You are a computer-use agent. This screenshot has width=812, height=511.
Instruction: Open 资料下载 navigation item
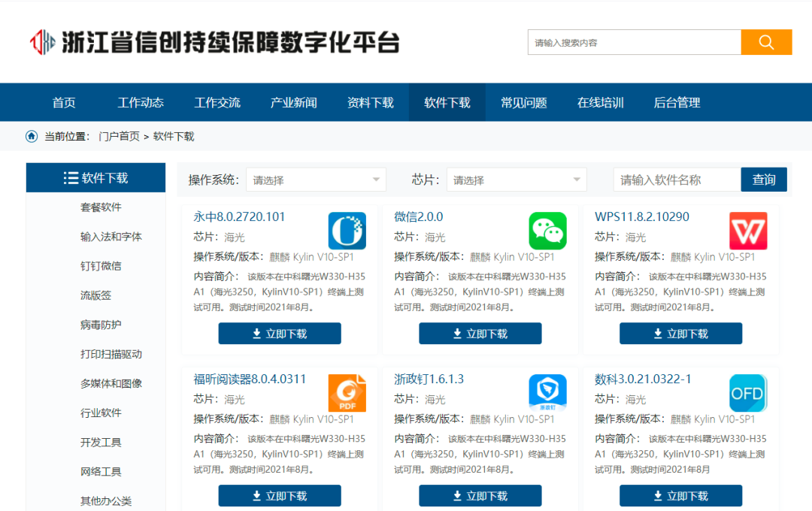370,102
